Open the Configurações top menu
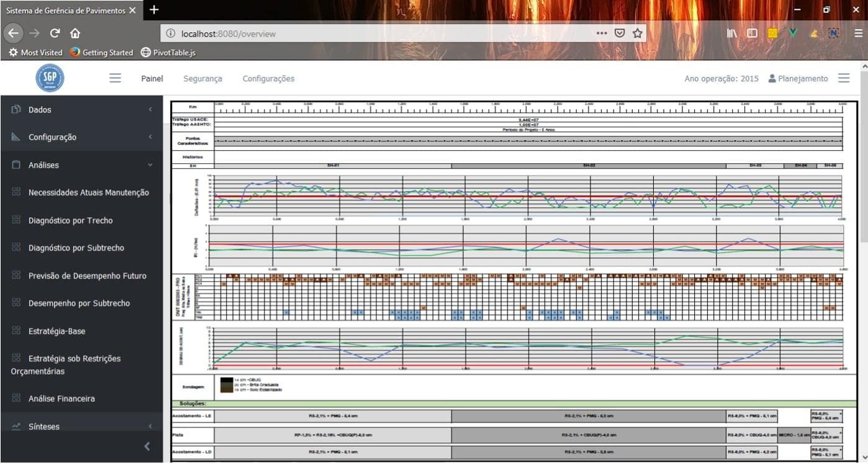868x464 pixels. pyautogui.click(x=268, y=79)
